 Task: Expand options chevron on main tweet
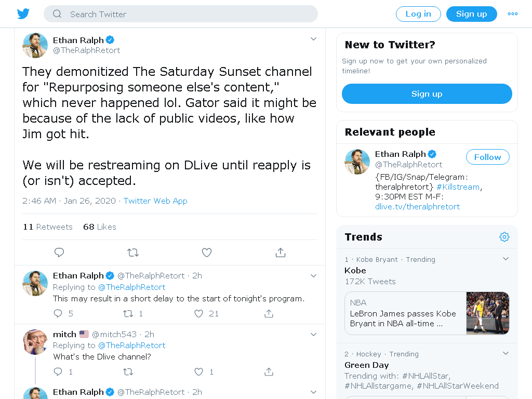click(x=313, y=39)
